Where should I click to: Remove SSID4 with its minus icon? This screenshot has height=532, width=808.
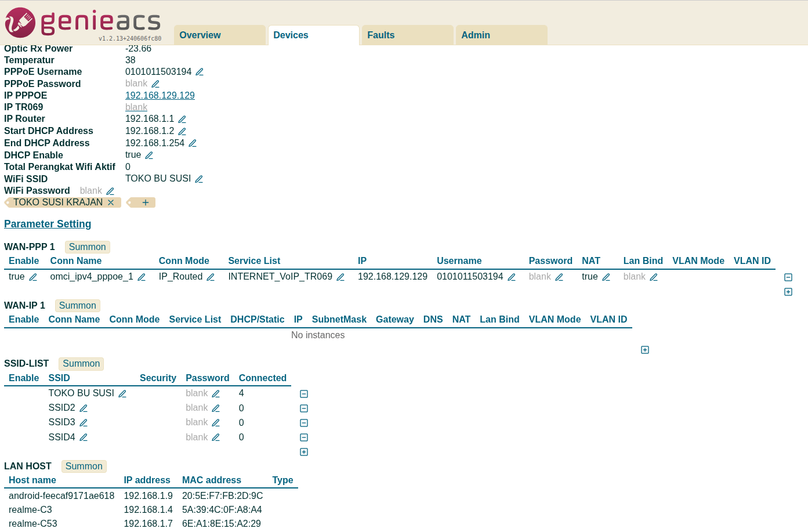(303, 437)
